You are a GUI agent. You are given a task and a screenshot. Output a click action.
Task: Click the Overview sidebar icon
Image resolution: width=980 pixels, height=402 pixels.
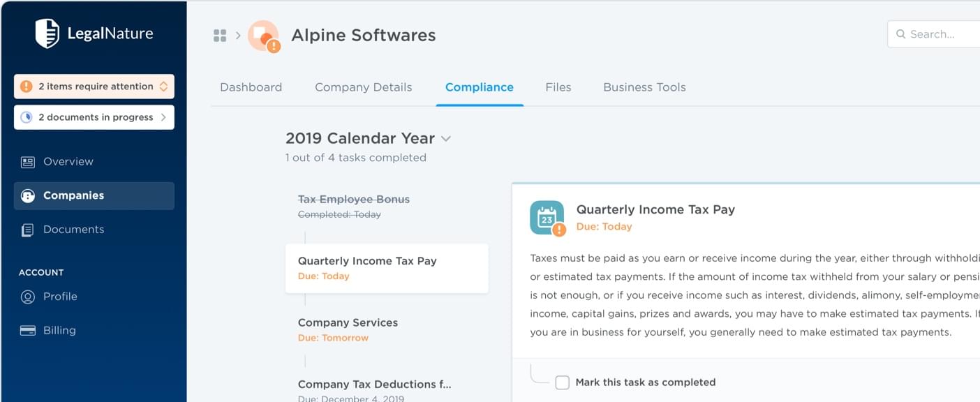point(28,162)
